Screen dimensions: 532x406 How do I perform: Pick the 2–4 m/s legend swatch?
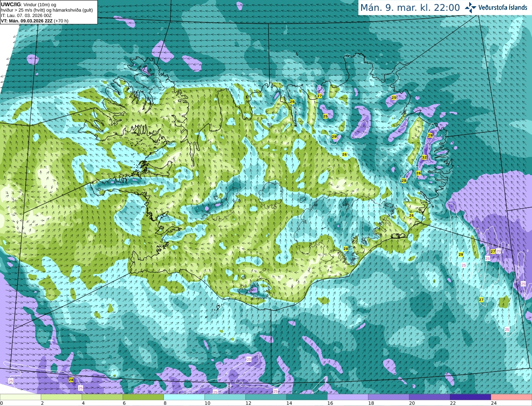click(x=62, y=397)
